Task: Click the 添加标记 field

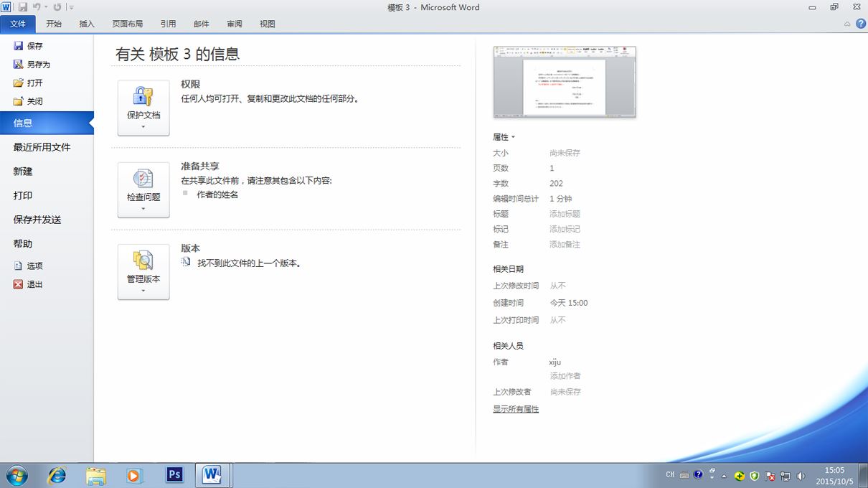Action: 565,229
